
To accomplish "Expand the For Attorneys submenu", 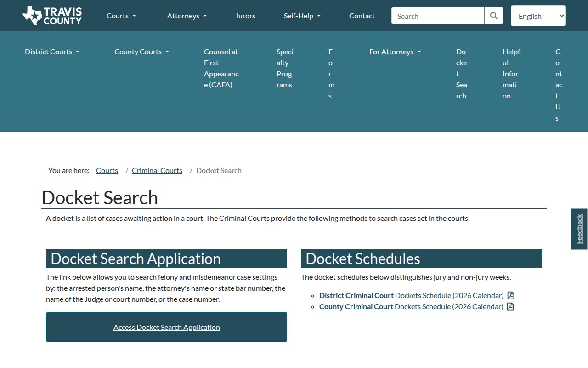I will 396,52.
